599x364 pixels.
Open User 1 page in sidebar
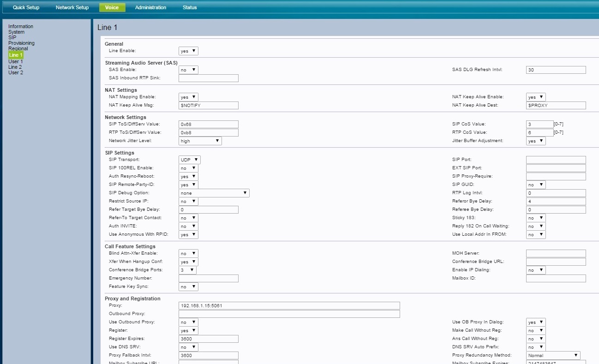(x=15, y=61)
